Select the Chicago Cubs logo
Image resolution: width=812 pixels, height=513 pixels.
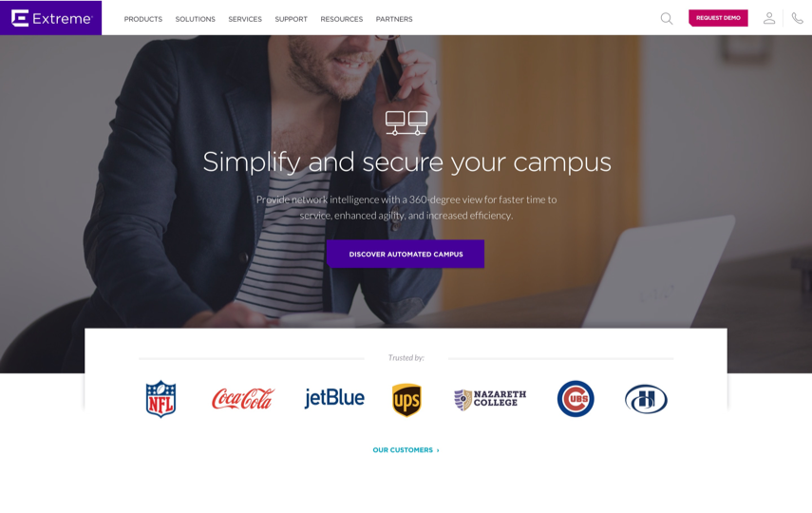click(576, 398)
